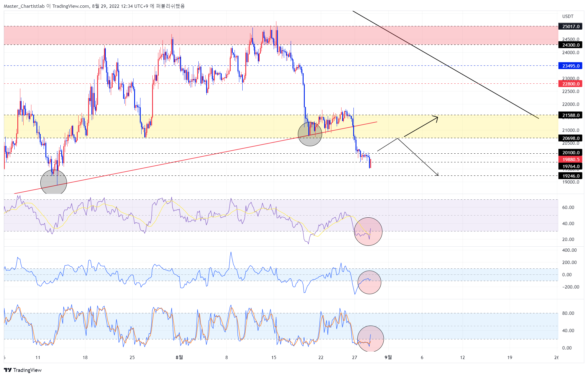Click the -200.00 indicator axis value
This screenshot has width=588, height=377.
point(570,287)
